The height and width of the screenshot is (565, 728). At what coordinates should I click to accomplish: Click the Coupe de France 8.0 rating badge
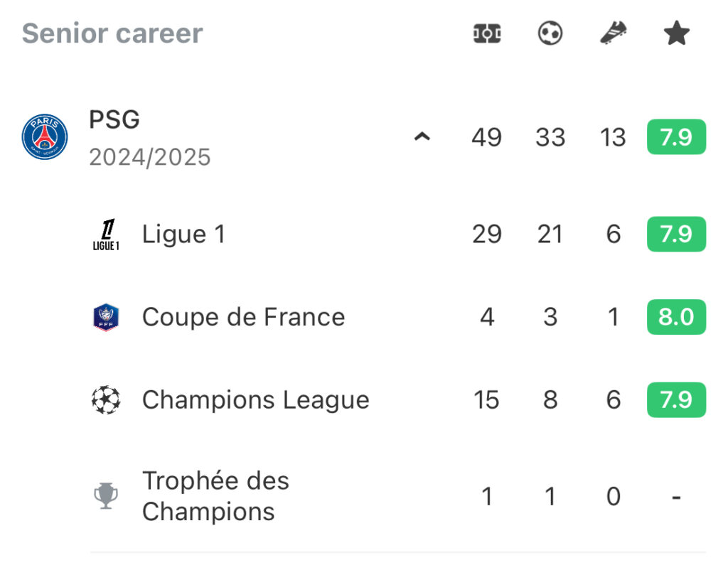click(x=677, y=317)
